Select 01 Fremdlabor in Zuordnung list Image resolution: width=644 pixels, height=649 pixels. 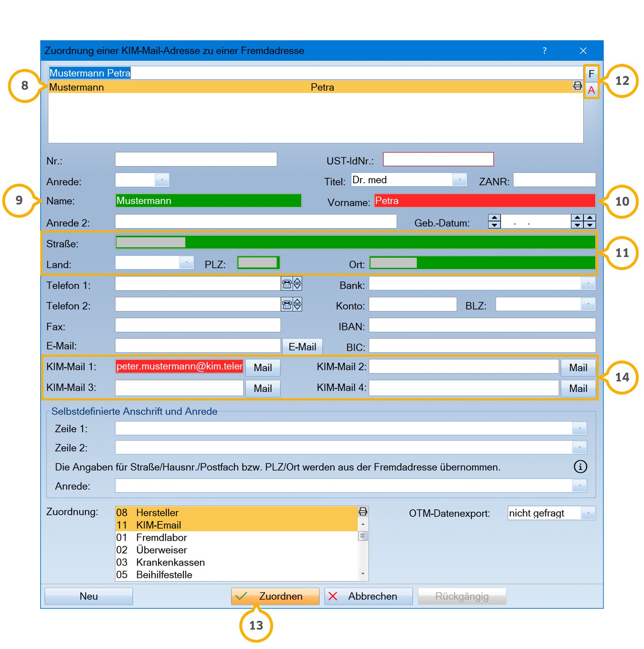coord(236,537)
